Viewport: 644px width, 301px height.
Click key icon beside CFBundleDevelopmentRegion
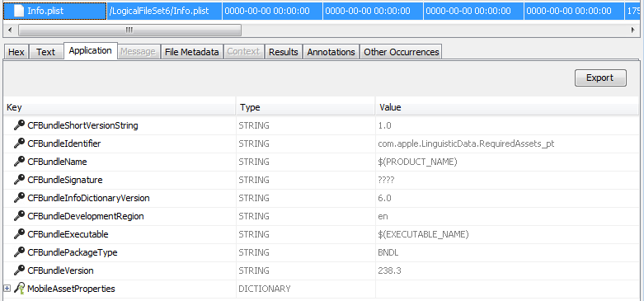19,216
